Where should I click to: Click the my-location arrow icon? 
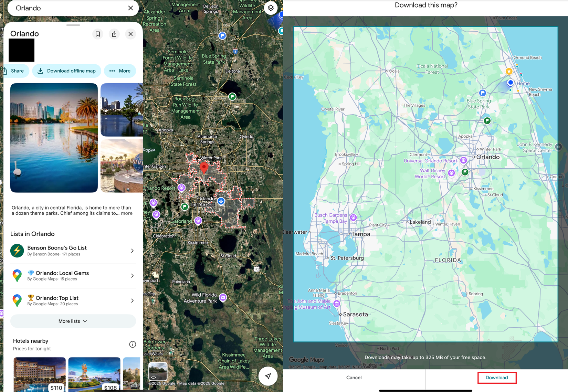point(268,376)
